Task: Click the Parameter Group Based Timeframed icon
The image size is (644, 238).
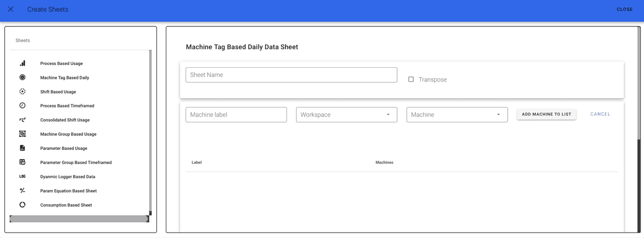Action: click(x=23, y=162)
